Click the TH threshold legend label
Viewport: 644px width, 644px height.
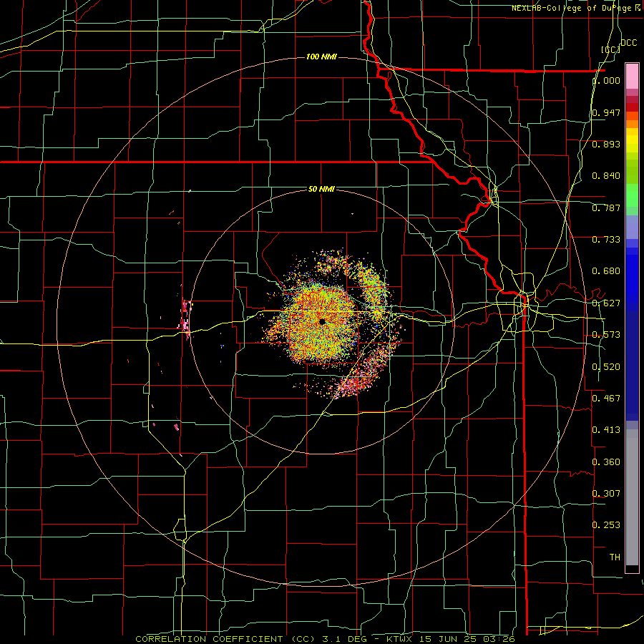(615, 557)
